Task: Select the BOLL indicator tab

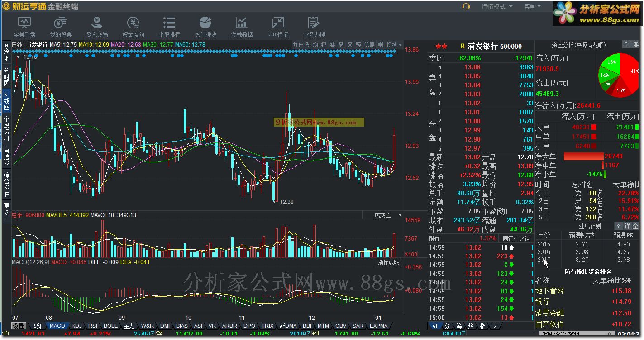Action: click(x=110, y=326)
